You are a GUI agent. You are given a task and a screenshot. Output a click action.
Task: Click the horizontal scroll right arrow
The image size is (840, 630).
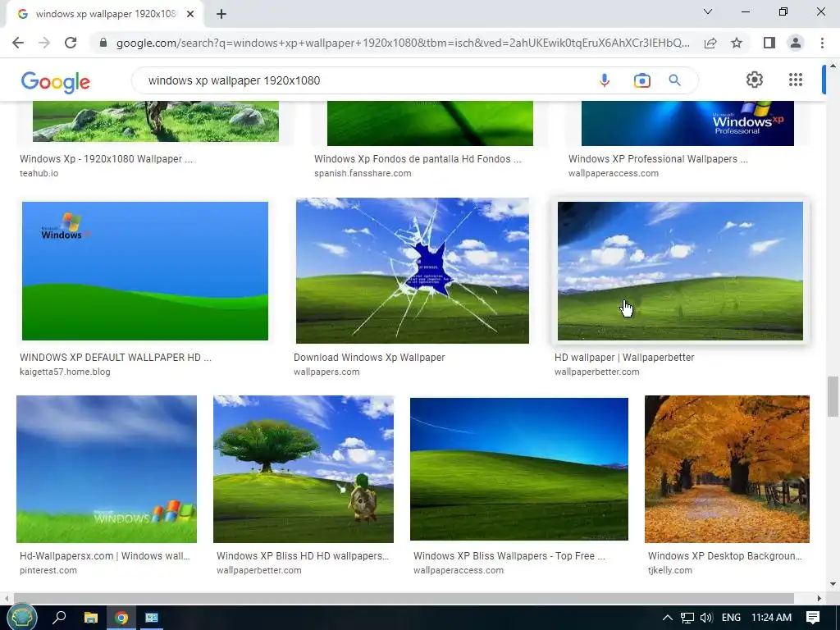[x=819, y=598]
